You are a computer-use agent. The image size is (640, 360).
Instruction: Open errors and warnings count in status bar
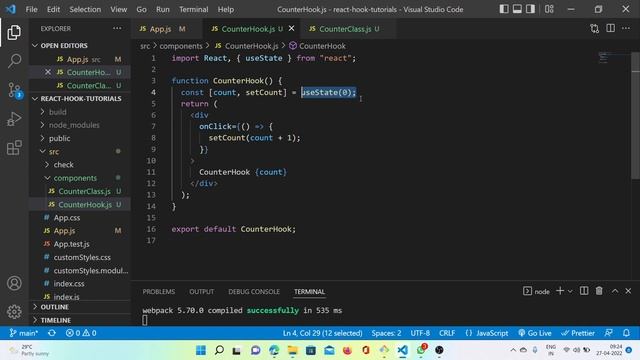click(x=81, y=333)
